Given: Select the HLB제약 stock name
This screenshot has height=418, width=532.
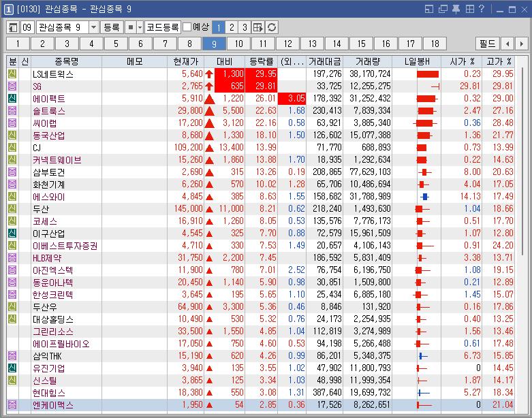Looking at the screenshot, I should [47, 258].
